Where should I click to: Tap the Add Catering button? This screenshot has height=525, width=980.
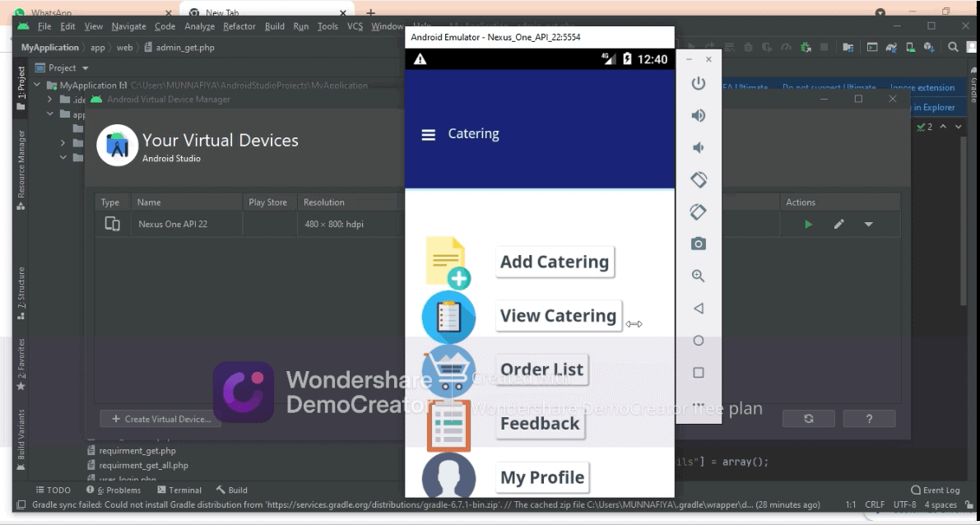[555, 262]
